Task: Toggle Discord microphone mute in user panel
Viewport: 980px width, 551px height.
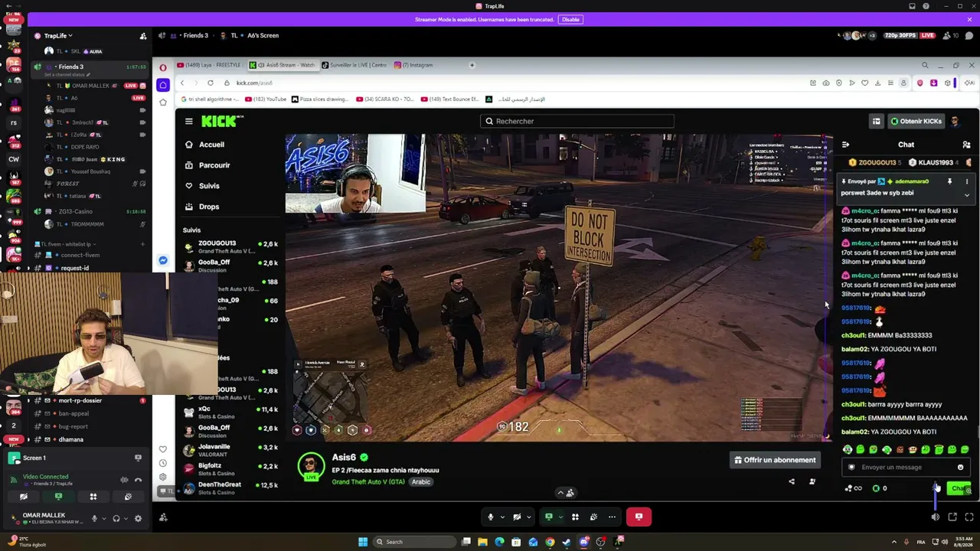Action: coord(94,518)
